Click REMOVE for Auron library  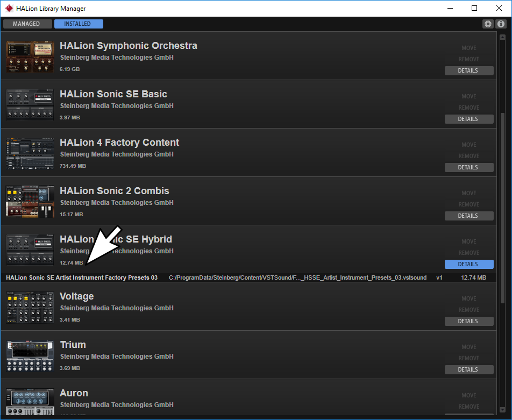coord(469,406)
